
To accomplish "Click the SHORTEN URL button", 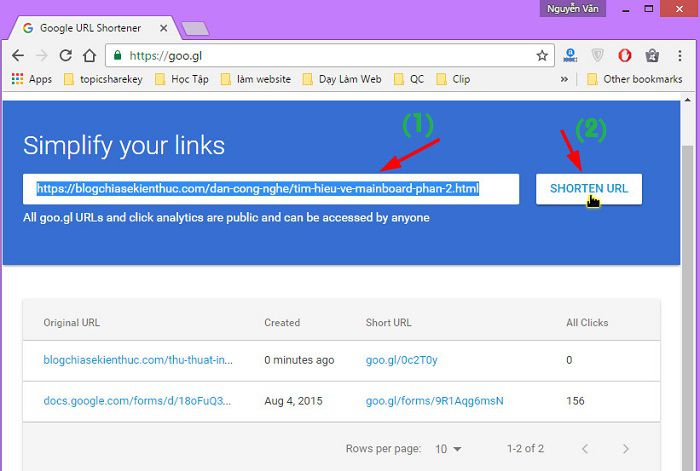I will coord(589,189).
